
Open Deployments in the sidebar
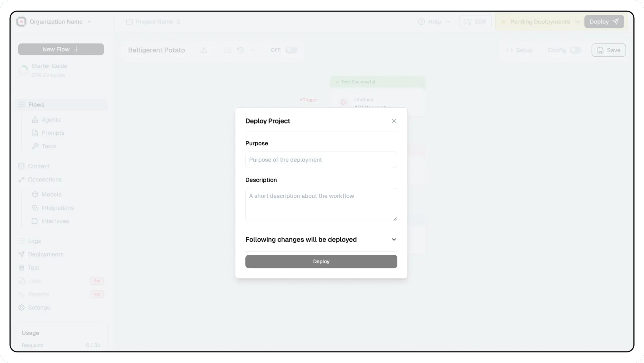(x=45, y=254)
